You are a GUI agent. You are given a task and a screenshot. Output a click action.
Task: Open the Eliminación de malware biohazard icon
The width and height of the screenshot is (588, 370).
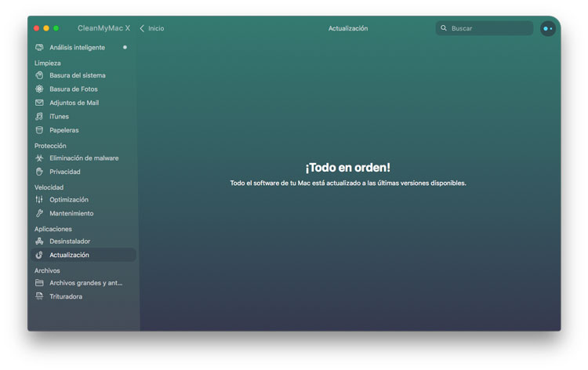coord(39,158)
